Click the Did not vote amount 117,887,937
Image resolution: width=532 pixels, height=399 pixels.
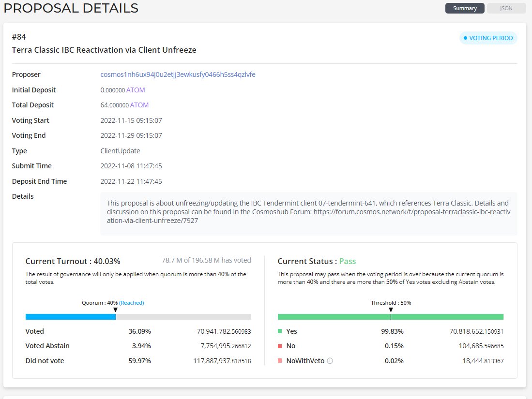tap(222, 361)
